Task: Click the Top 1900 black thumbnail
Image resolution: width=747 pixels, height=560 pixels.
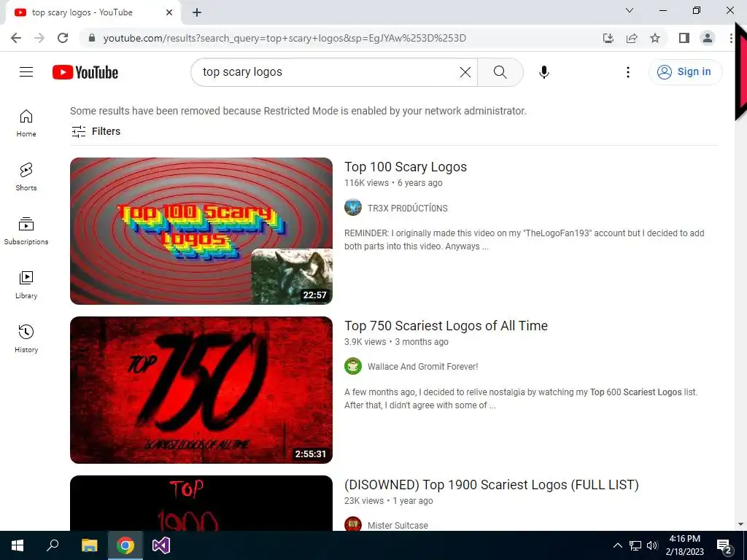Action: coord(201,503)
